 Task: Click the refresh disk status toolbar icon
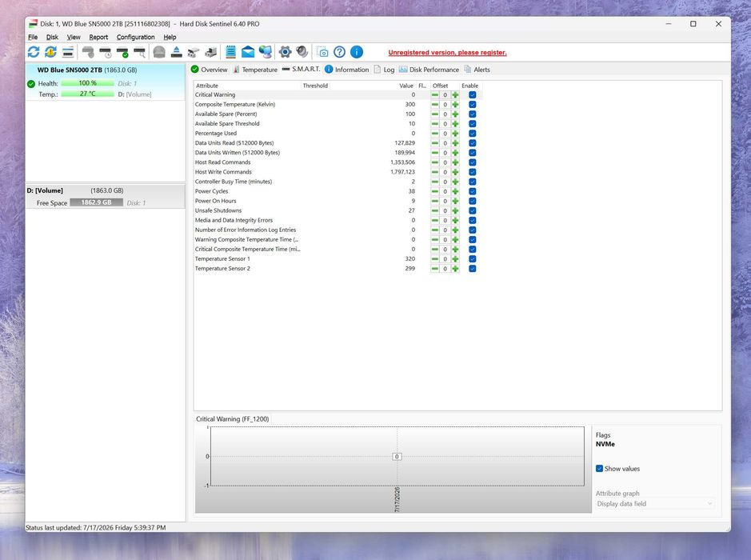pos(34,52)
